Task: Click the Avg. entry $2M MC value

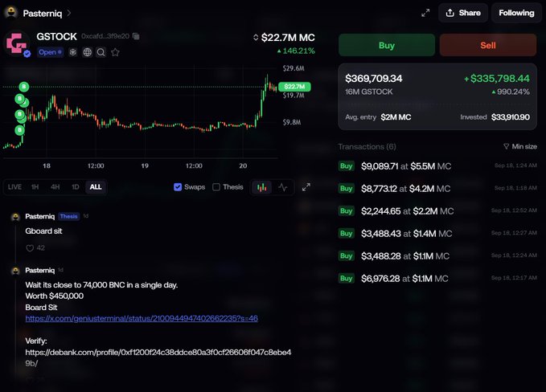Action: [x=396, y=117]
